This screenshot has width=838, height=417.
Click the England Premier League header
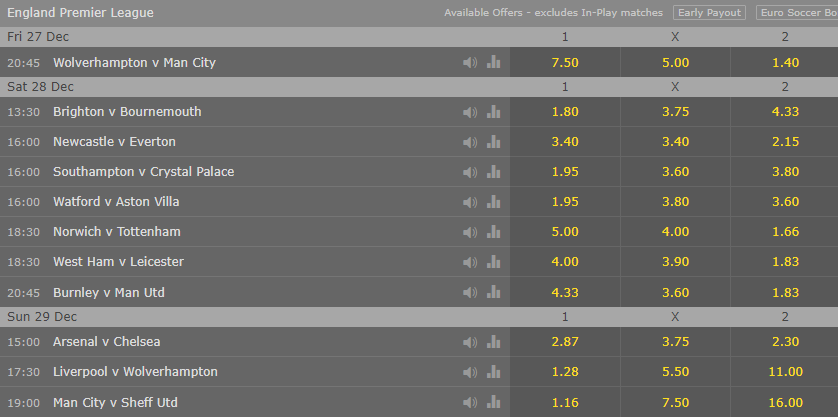(80, 13)
